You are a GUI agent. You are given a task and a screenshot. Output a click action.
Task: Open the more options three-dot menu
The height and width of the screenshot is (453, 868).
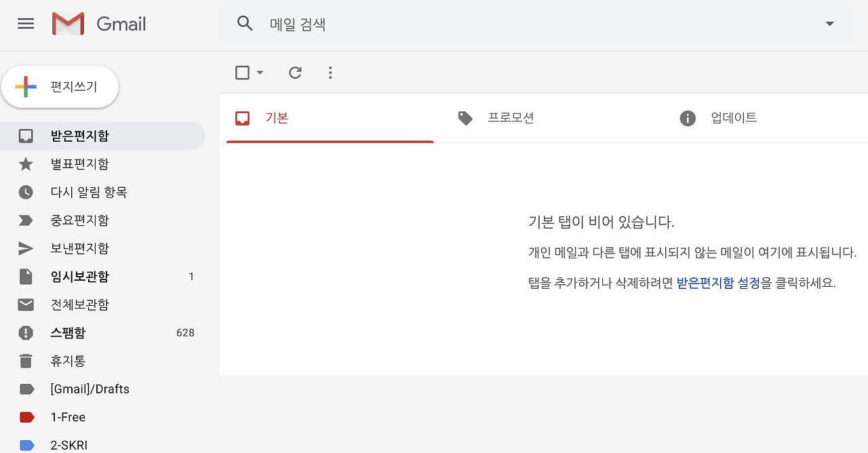(330, 73)
